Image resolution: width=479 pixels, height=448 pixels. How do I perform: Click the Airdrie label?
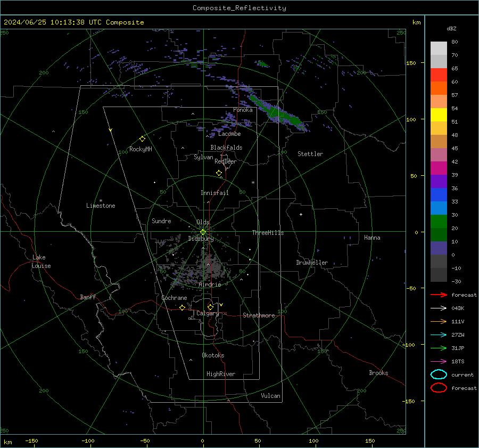tap(210, 284)
